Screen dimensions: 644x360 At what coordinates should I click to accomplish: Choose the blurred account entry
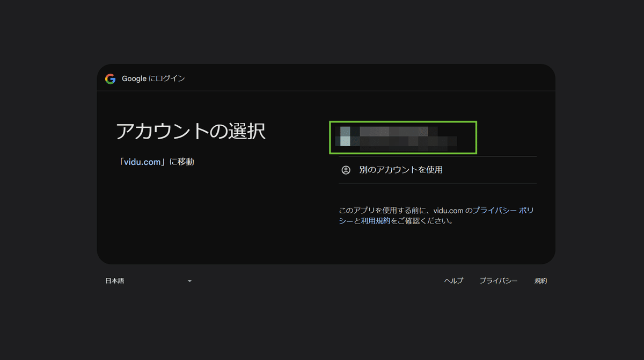[403, 138]
